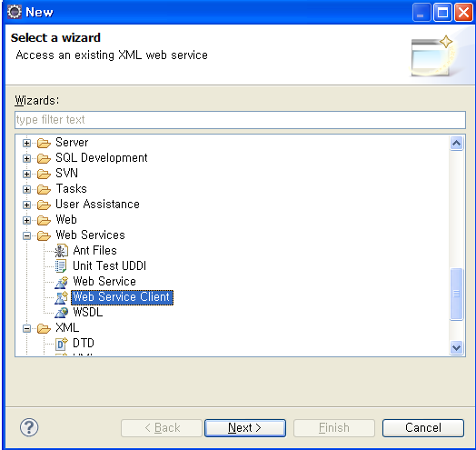Collapse the Web Services tree node

[x=26, y=236]
